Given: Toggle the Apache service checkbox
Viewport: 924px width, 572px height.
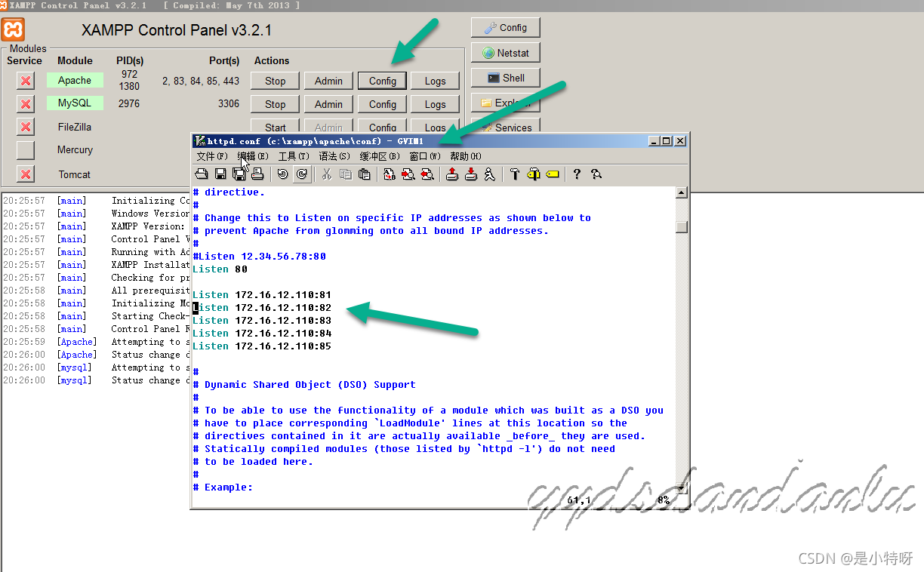Looking at the screenshot, I should point(26,81).
